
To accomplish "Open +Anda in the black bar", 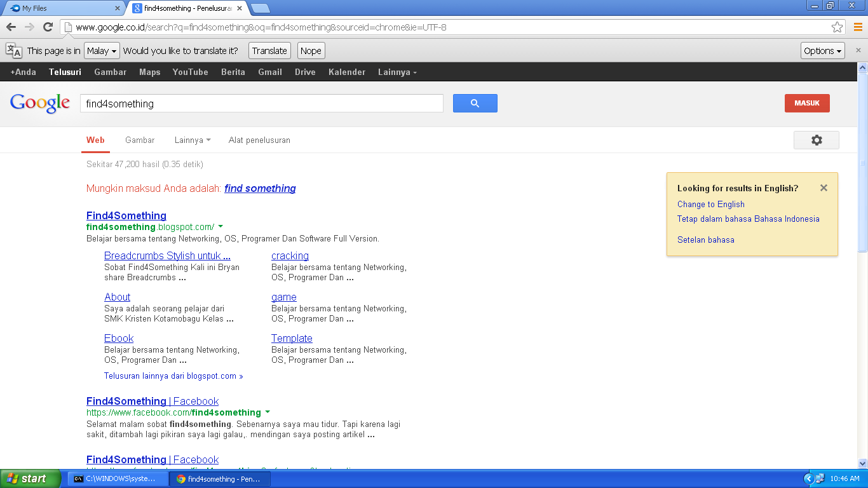I will (24, 72).
